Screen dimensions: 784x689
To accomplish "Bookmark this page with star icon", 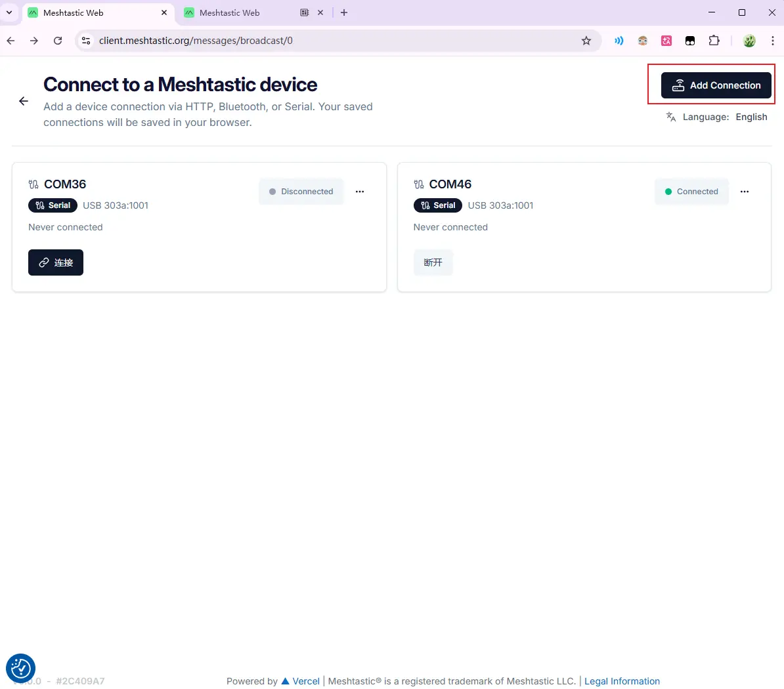I will pyautogui.click(x=586, y=41).
